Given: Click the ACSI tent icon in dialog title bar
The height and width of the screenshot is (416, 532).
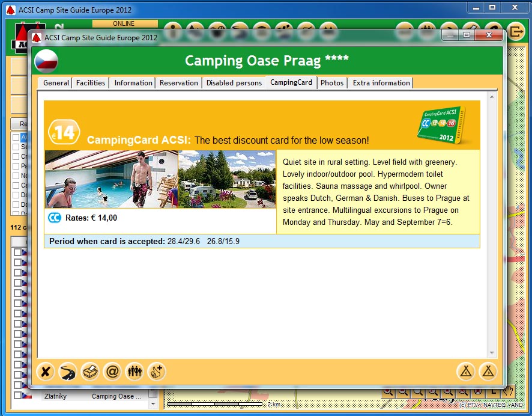Looking at the screenshot, I should point(37,37).
